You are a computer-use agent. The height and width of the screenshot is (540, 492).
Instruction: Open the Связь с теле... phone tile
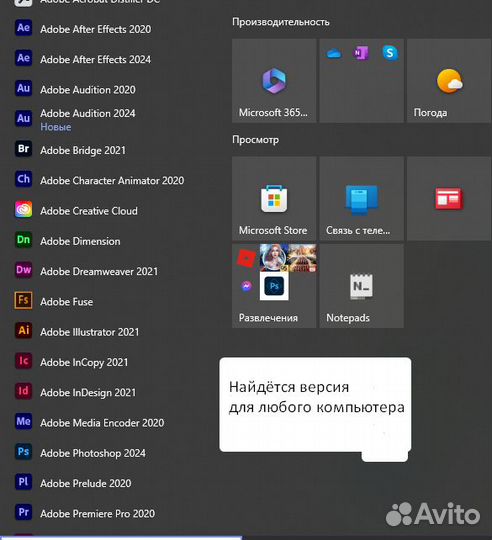point(362,198)
